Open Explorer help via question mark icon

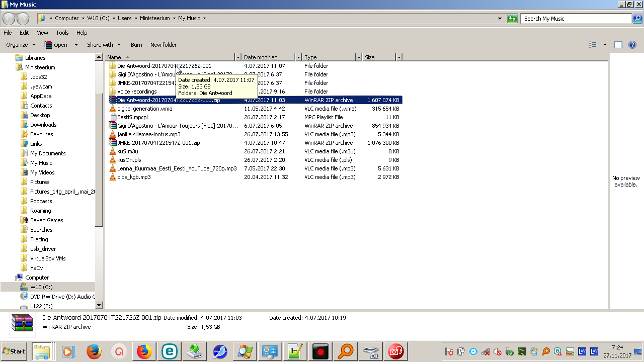(632, 45)
